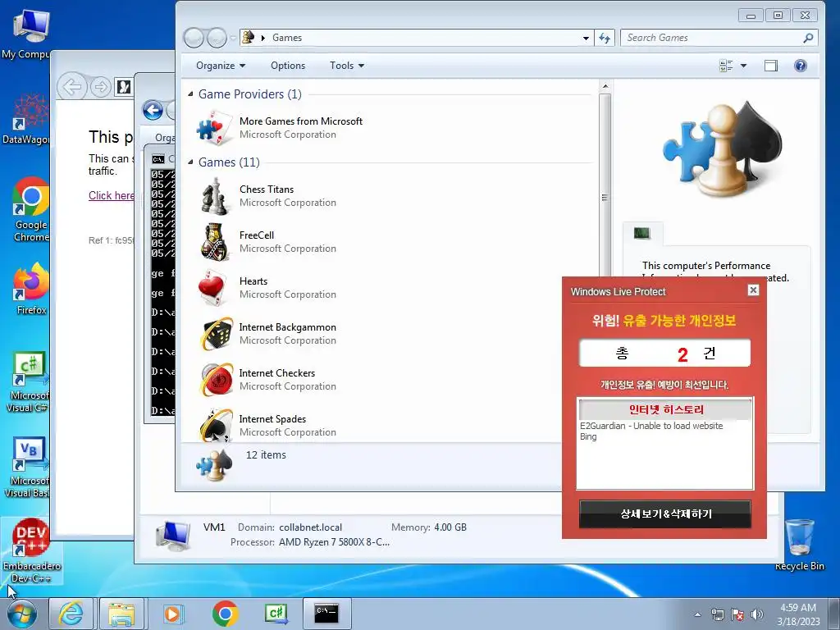Screen dimensions: 840x630
Task: Click Back button in Games window
Action: coord(194,38)
